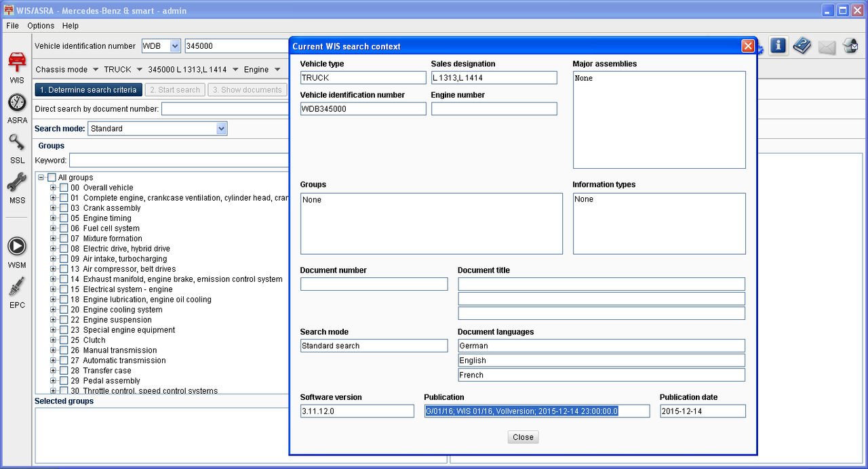
Task: Click the vehicle identification number field 345000
Action: click(237, 46)
